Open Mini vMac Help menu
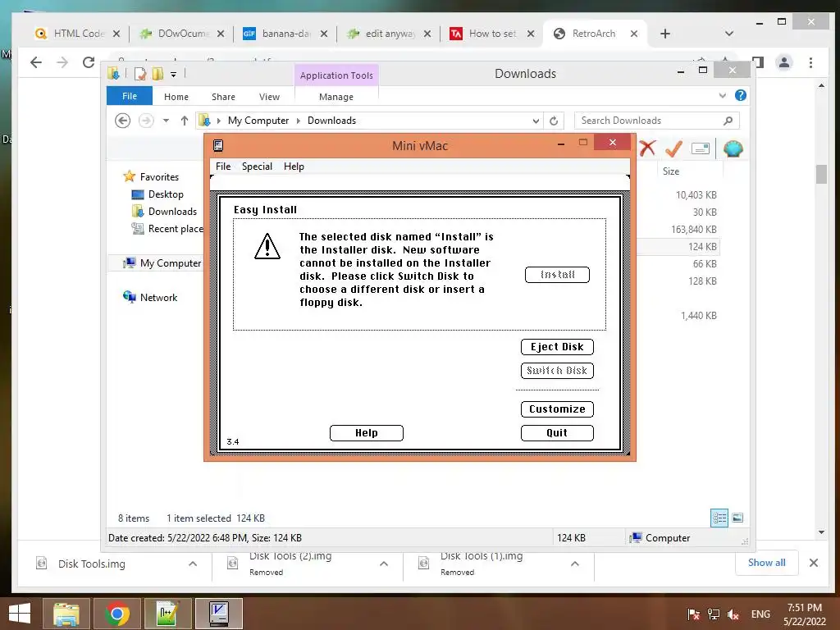Viewport: 840px width, 630px height. coord(294,166)
